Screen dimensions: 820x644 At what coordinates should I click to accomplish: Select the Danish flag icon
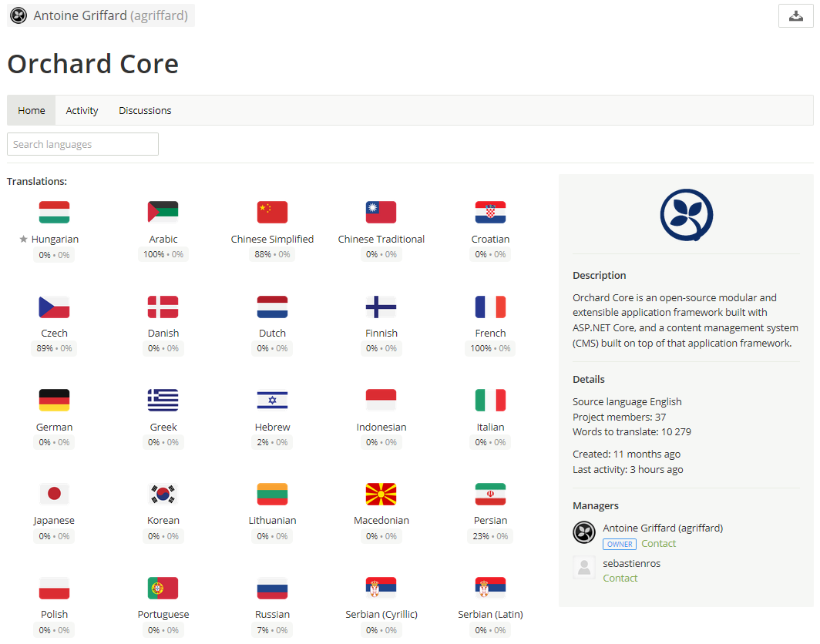click(x=163, y=307)
